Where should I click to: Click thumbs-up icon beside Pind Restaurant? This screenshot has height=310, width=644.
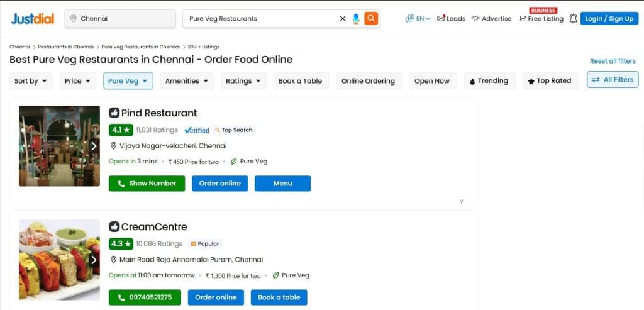pyautogui.click(x=114, y=113)
